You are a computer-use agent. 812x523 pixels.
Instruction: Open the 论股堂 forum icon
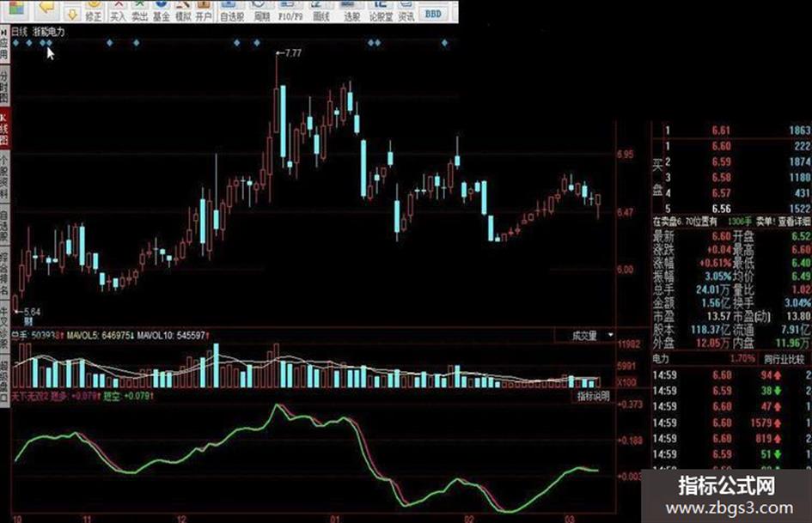point(381,11)
